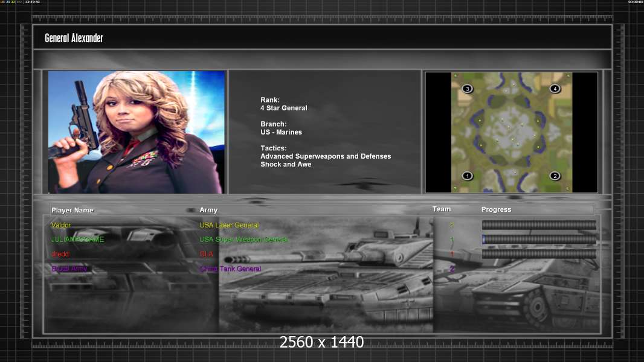Screen dimensions: 644x362
Task: Click the "Player Name" column header
Action: click(72, 210)
